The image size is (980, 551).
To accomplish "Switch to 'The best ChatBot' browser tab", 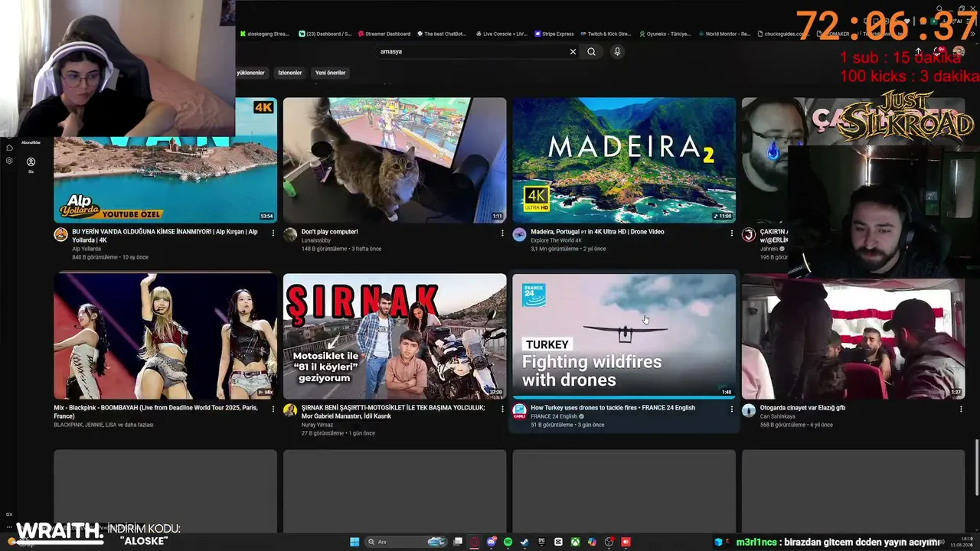I will click(x=442, y=34).
